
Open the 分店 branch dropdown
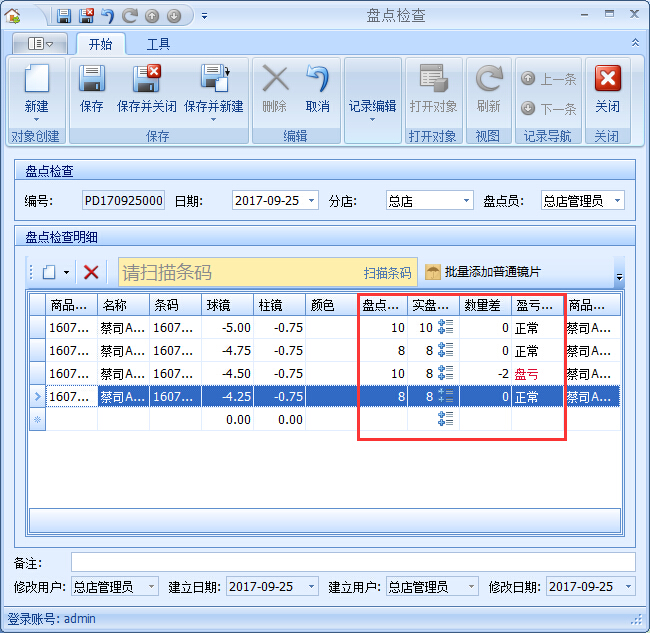(466, 201)
